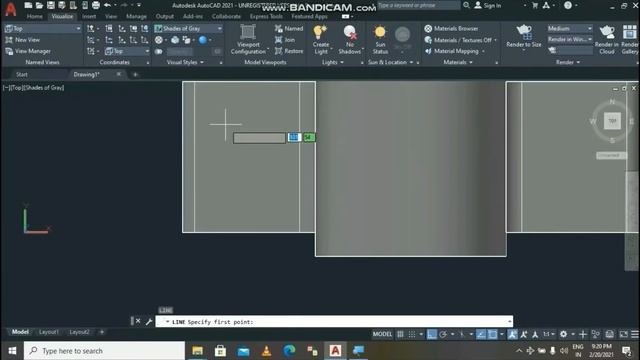
Task: Toggle the X-ray effect switch
Action: pos(158,51)
